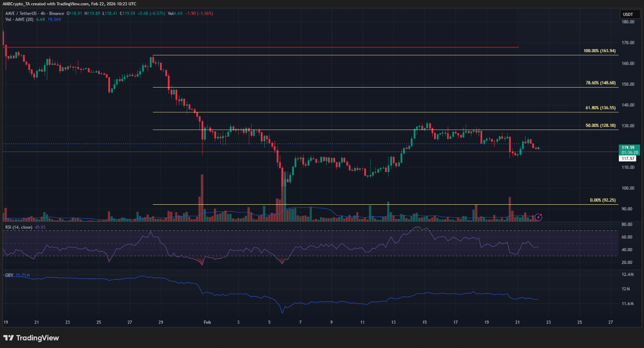Screen dimensions: 644x348
Task: Select the green 119.59 current price tag
Action: (x=628, y=147)
